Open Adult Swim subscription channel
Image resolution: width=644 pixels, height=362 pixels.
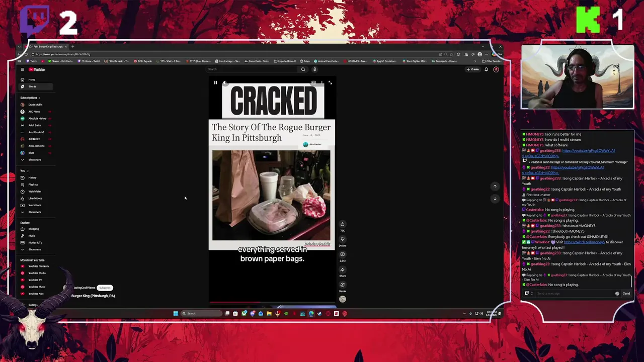[35, 125]
